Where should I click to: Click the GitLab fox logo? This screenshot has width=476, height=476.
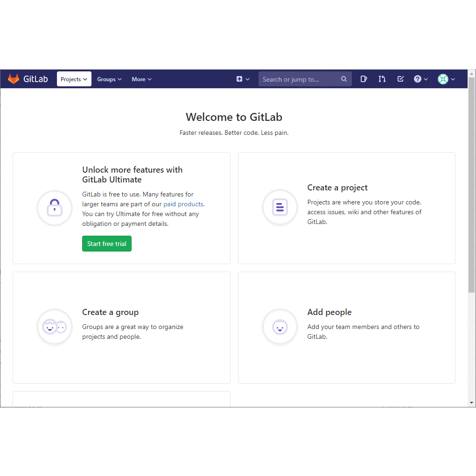[x=14, y=79]
